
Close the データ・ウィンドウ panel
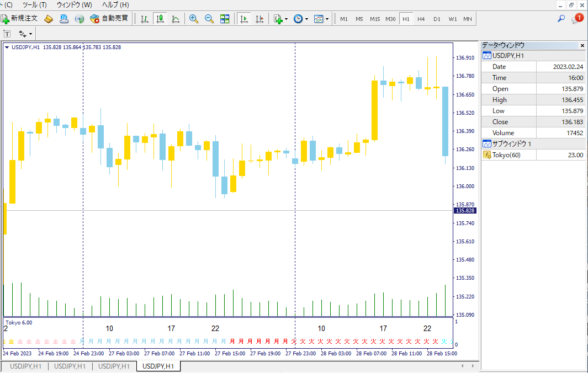point(582,45)
